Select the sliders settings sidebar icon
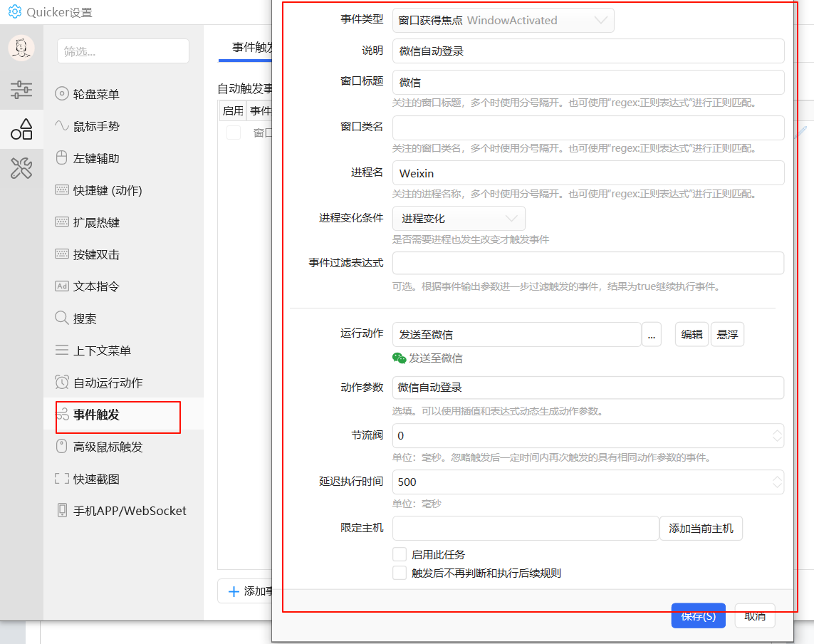Image resolution: width=814 pixels, height=644 pixels. tap(21, 90)
